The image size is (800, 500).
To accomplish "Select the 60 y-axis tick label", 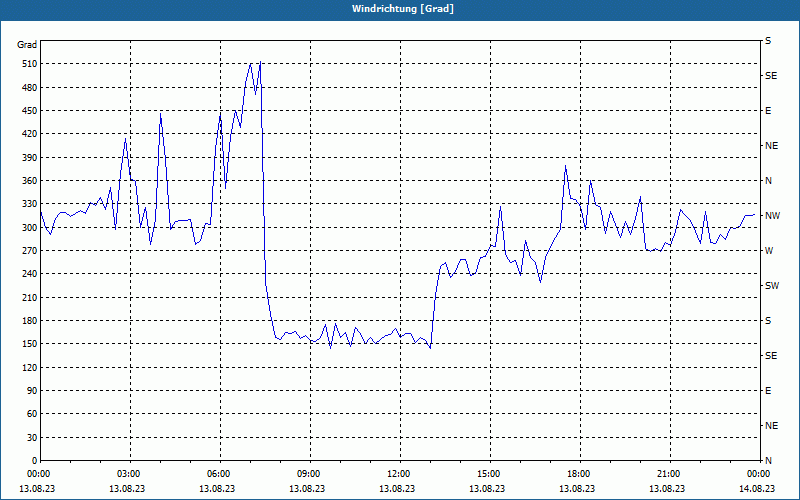I will click(x=32, y=414).
